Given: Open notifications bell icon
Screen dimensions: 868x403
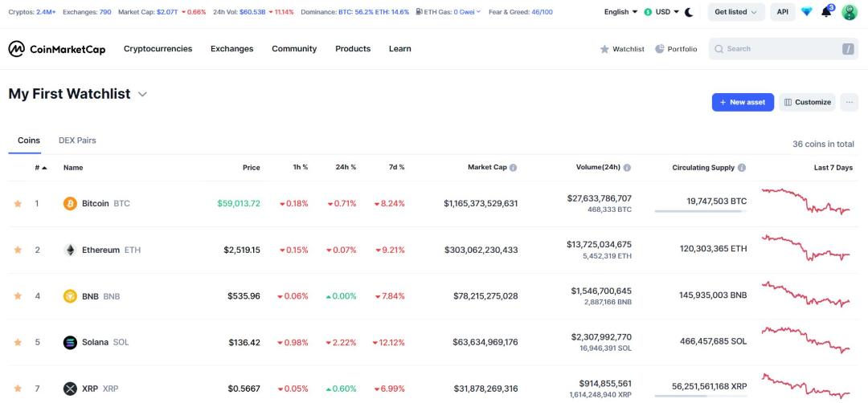Looking at the screenshot, I should (826, 11).
